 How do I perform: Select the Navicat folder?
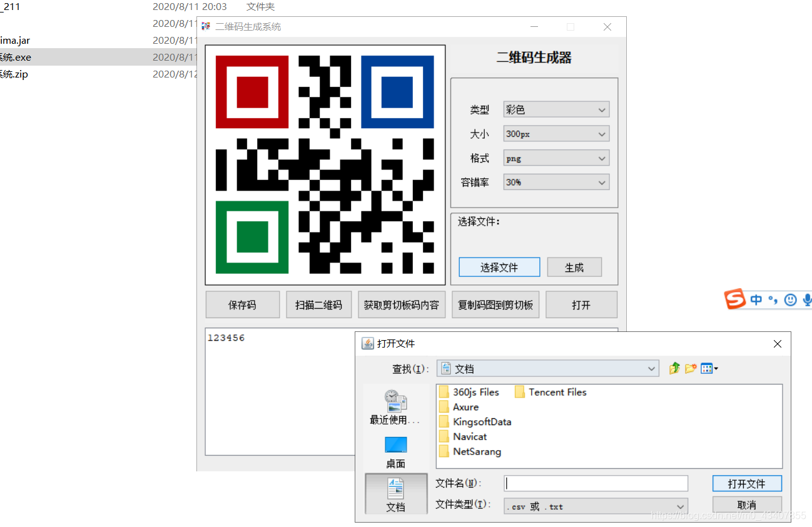pyautogui.click(x=463, y=436)
